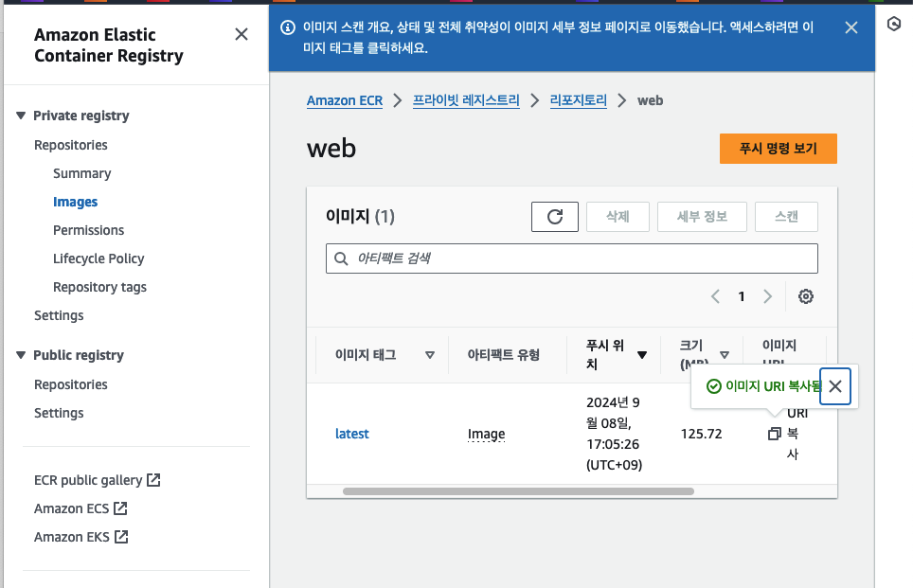Open Public registry Repositories
913x588 pixels.
71,384
